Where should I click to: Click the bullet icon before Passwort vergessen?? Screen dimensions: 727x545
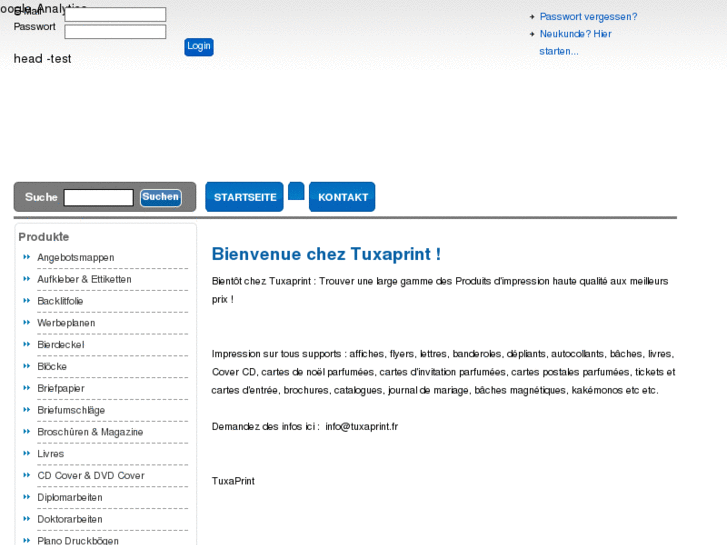(x=532, y=17)
